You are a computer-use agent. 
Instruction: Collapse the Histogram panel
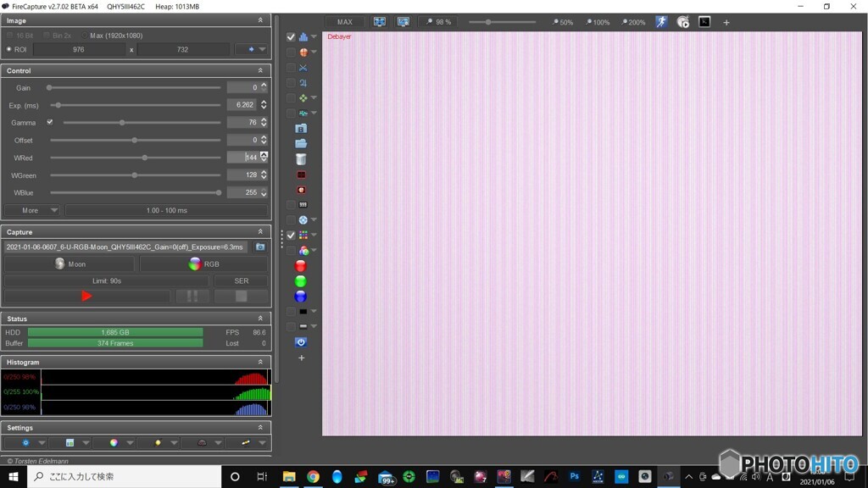261,363
